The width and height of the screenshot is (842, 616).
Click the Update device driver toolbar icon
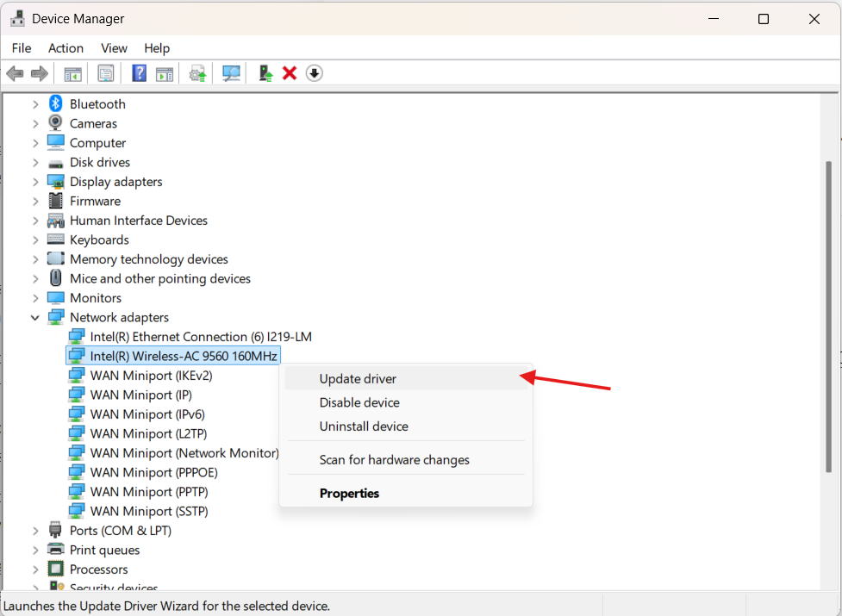click(197, 73)
